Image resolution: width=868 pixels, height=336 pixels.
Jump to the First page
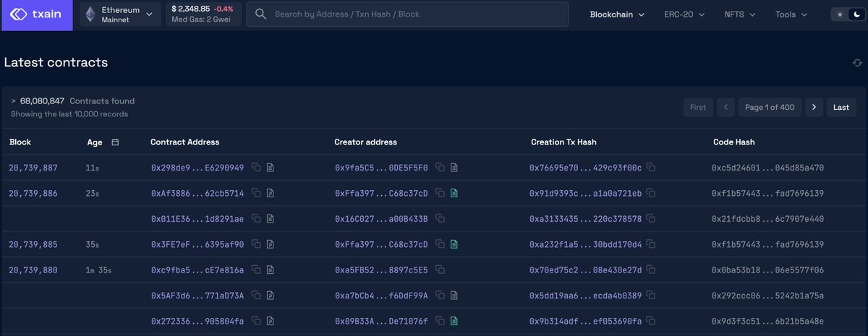[x=698, y=107]
